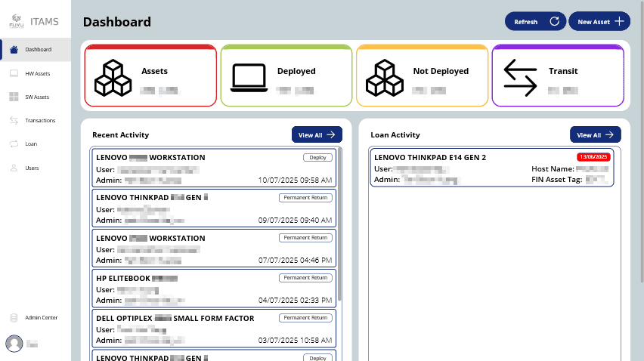
Task: Open Lenovo Workstation entry from 10/07/2025
Action: click(214, 168)
